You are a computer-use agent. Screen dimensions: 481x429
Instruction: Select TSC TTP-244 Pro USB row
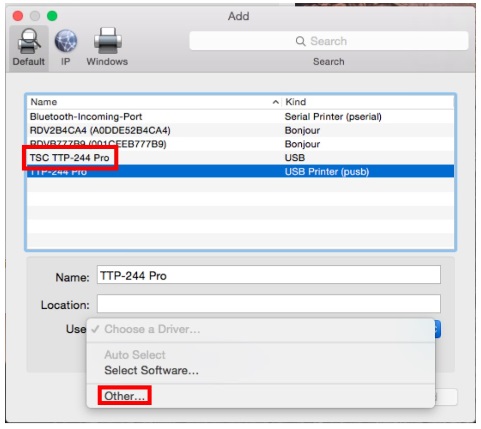pyautogui.click(x=240, y=158)
